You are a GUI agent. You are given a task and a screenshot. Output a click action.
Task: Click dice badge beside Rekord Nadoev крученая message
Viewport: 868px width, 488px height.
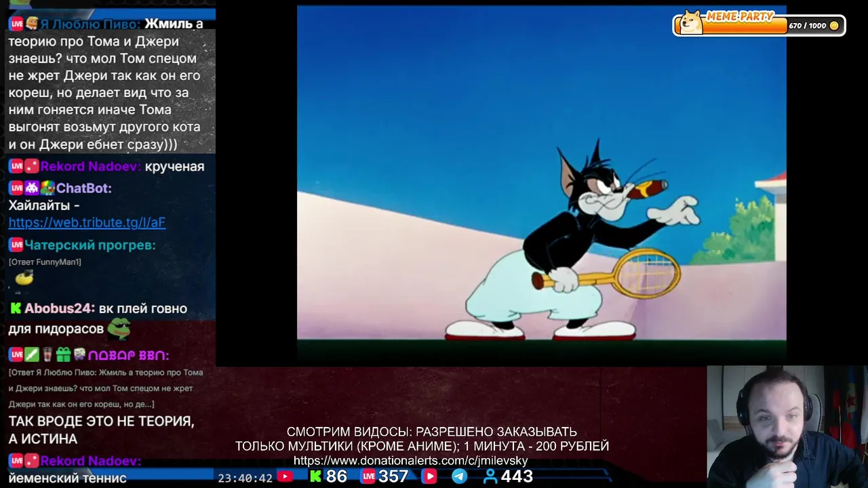[31, 166]
